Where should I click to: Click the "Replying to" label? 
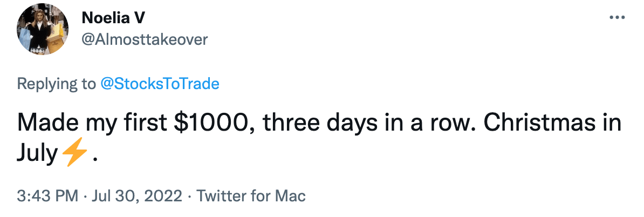(56, 84)
